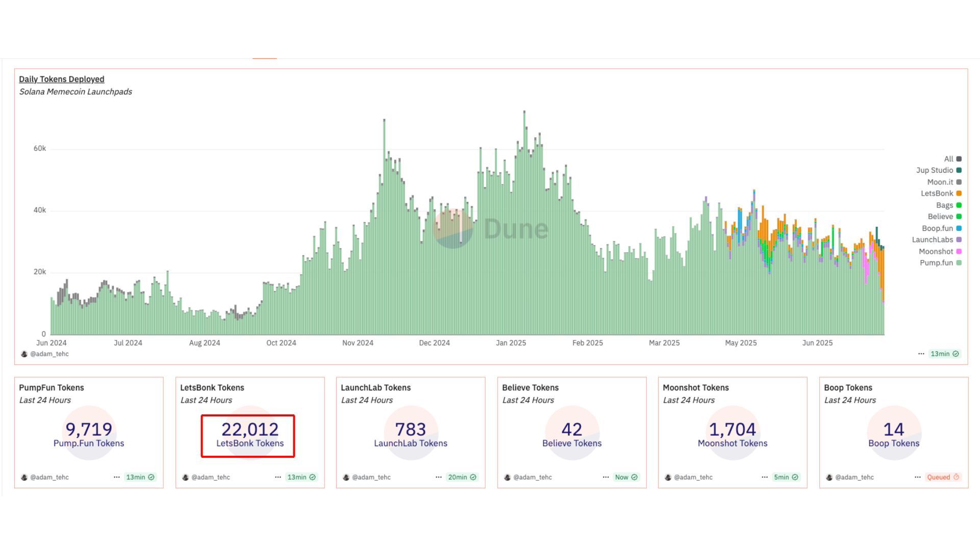Image resolution: width=980 pixels, height=551 pixels.
Task: Click the Jan 2025 x-axis label
Action: [511, 343]
